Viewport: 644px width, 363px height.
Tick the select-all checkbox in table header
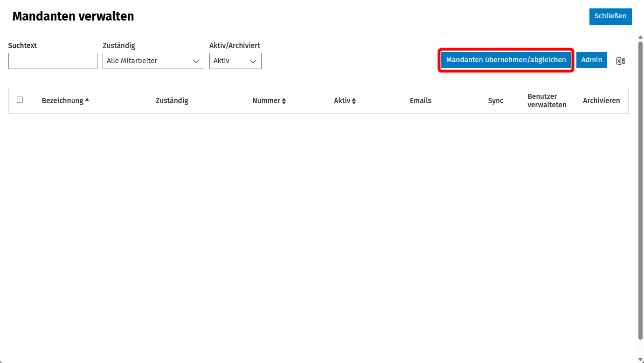(20, 99)
